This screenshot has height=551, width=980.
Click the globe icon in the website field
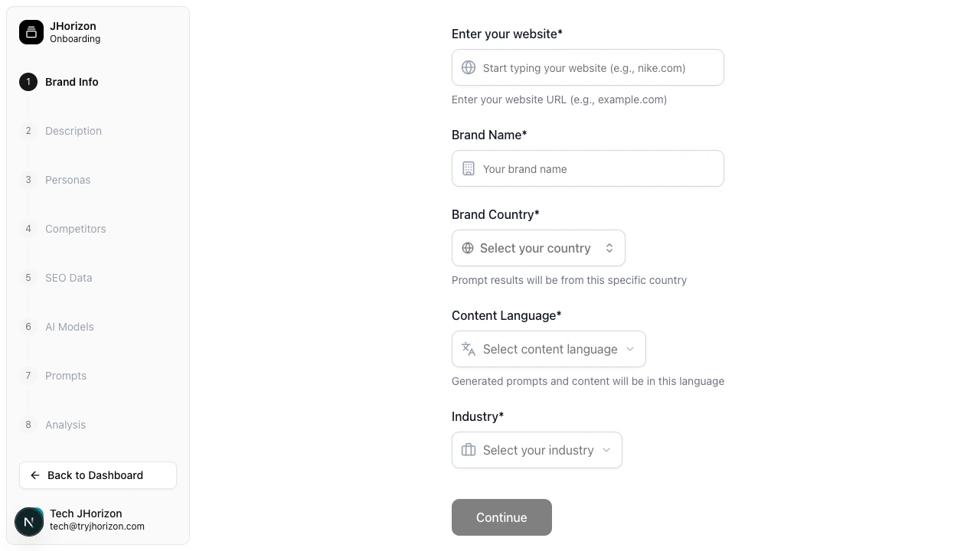(469, 67)
